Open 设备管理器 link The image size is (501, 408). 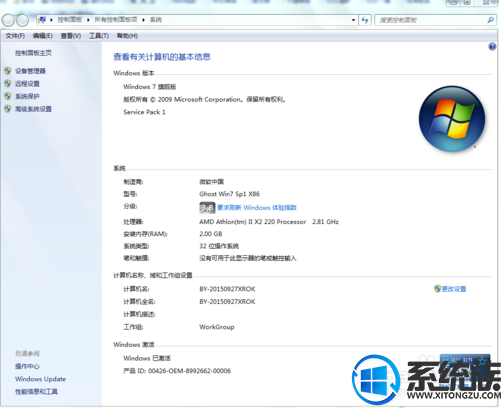tap(30, 71)
